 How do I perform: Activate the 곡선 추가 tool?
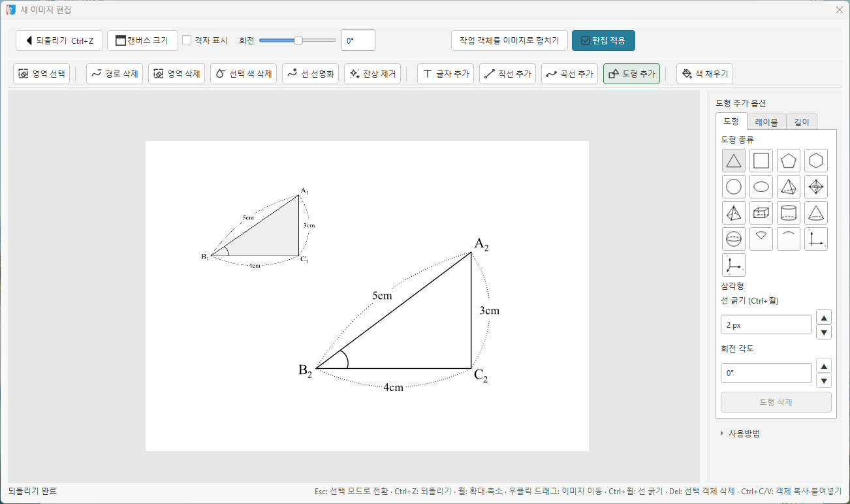[569, 74]
